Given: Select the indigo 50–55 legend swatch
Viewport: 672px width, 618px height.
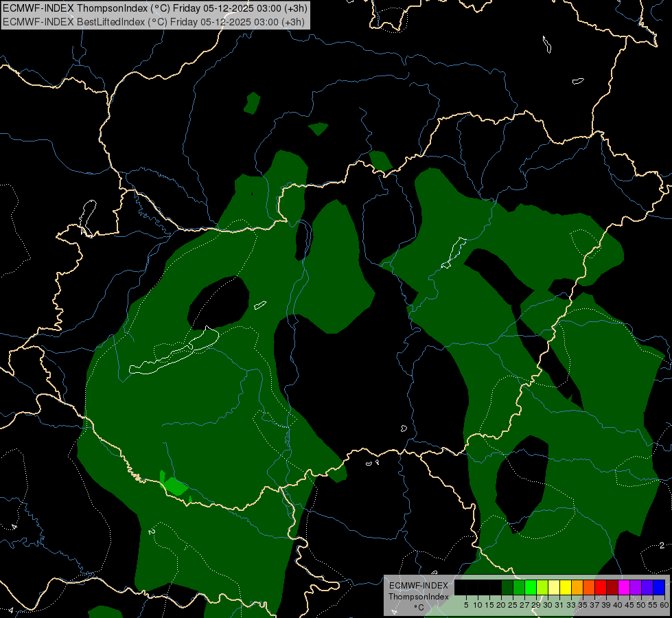Looking at the screenshot, I should [x=647, y=587].
